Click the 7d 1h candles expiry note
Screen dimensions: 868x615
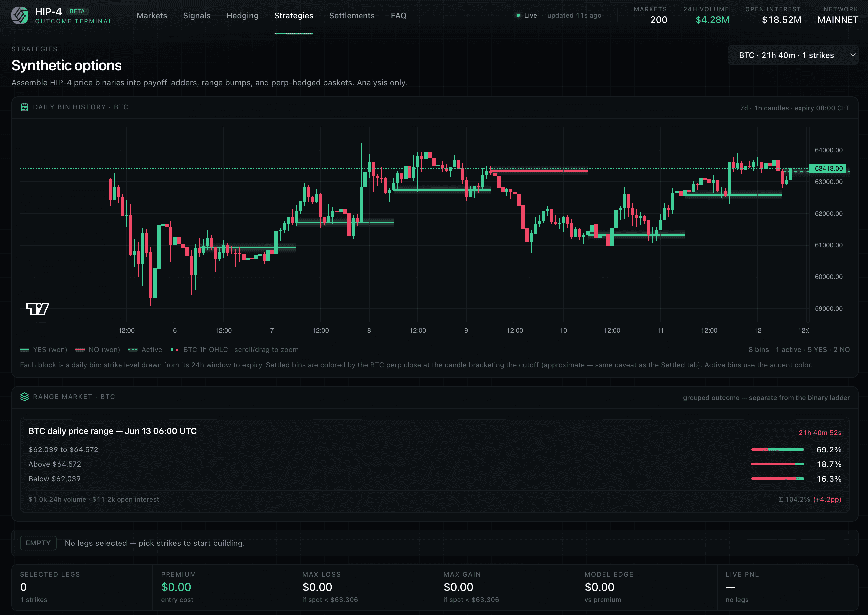[x=795, y=108]
